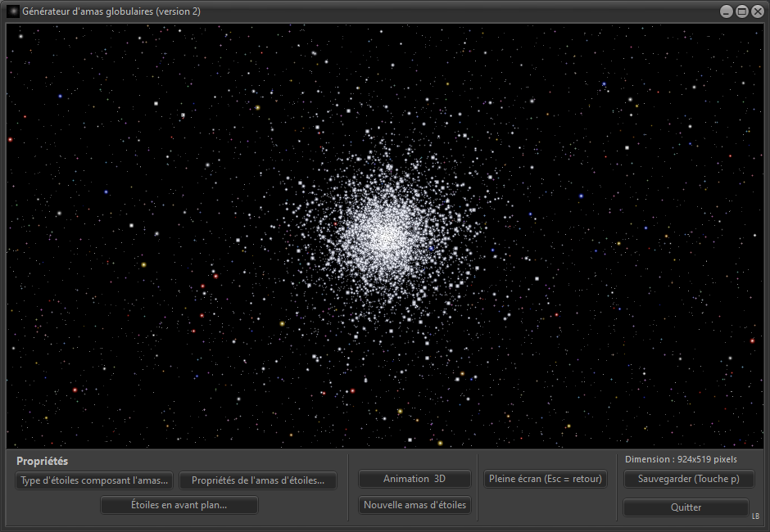Minimize the globular cluster generator window
The height and width of the screenshot is (532, 770).
pos(726,11)
